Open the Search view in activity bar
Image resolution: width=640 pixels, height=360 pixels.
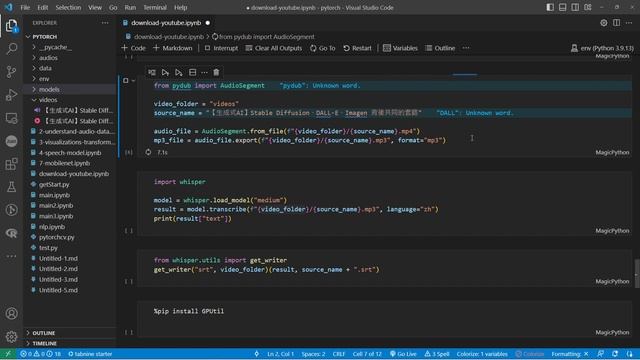(x=11, y=49)
